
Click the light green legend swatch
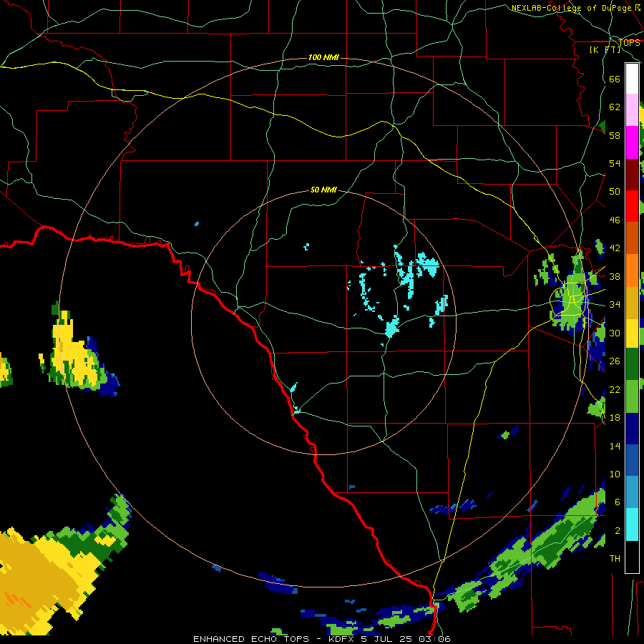pos(632,396)
